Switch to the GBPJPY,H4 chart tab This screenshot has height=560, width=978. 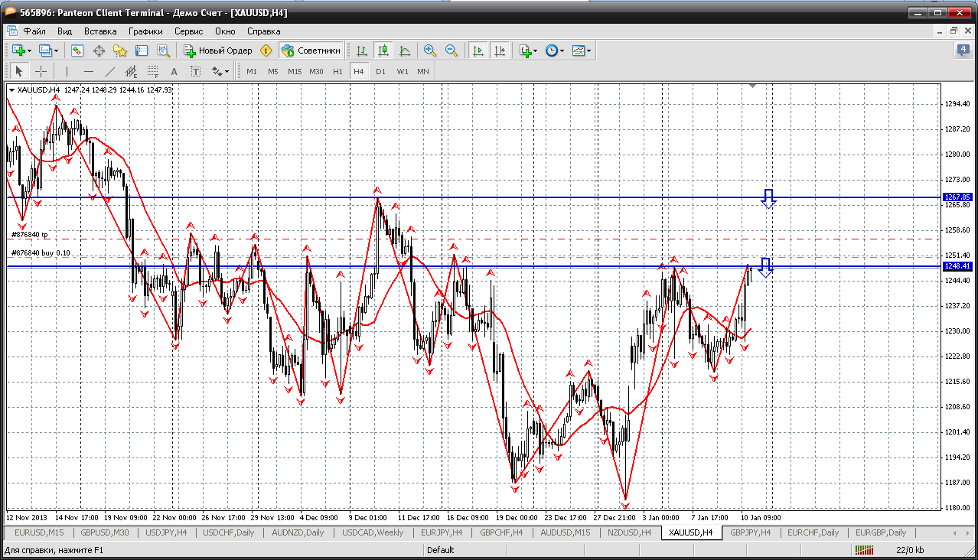click(x=751, y=532)
